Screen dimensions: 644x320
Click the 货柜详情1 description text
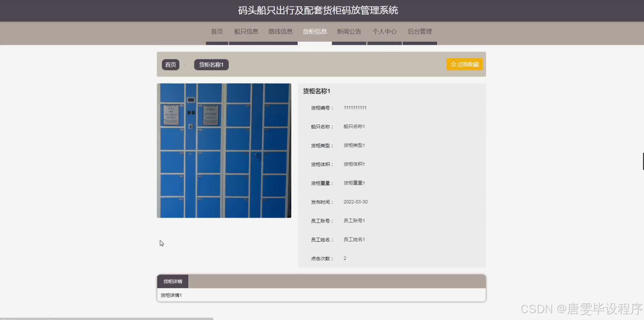click(171, 295)
